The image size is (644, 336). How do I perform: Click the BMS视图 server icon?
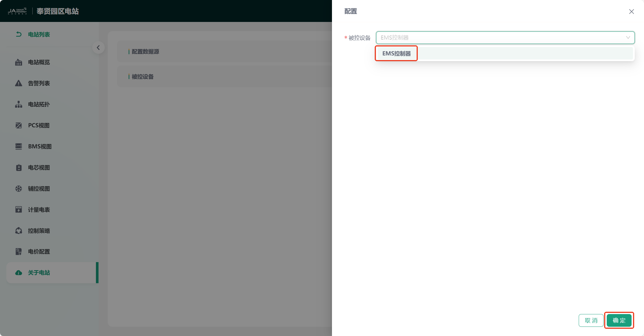[18, 147]
